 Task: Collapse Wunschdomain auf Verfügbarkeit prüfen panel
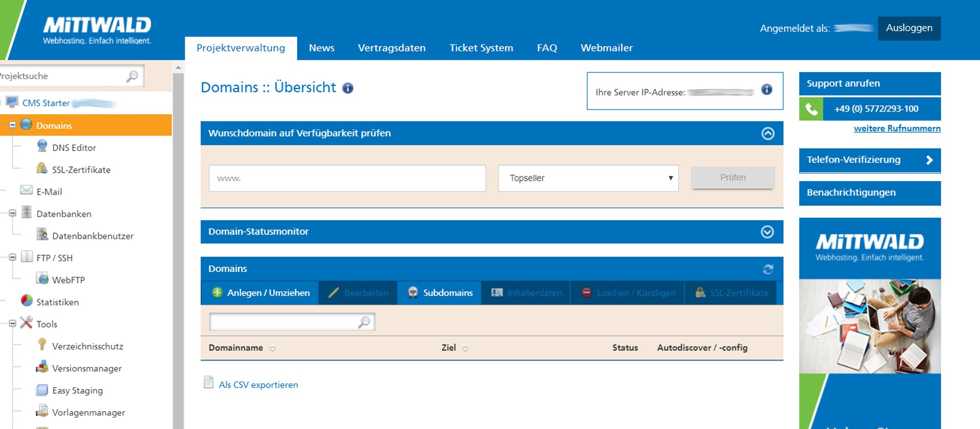(x=768, y=133)
